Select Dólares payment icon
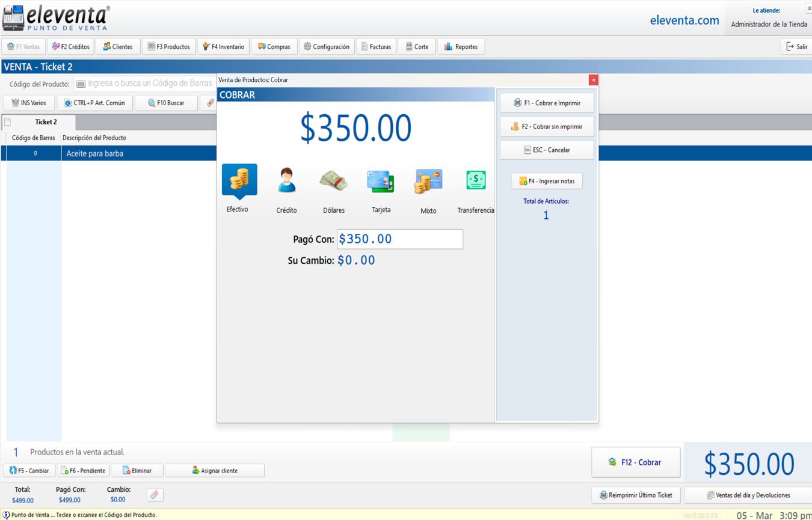Image resolution: width=812 pixels, height=520 pixels. 334,181
